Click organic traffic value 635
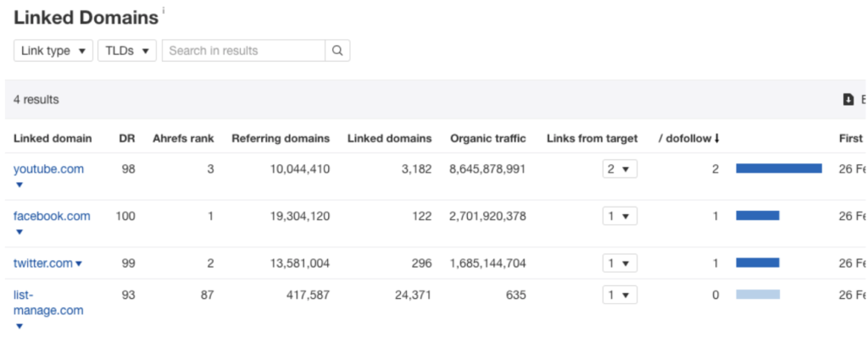The image size is (868, 337). pyautogui.click(x=516, y=295)
